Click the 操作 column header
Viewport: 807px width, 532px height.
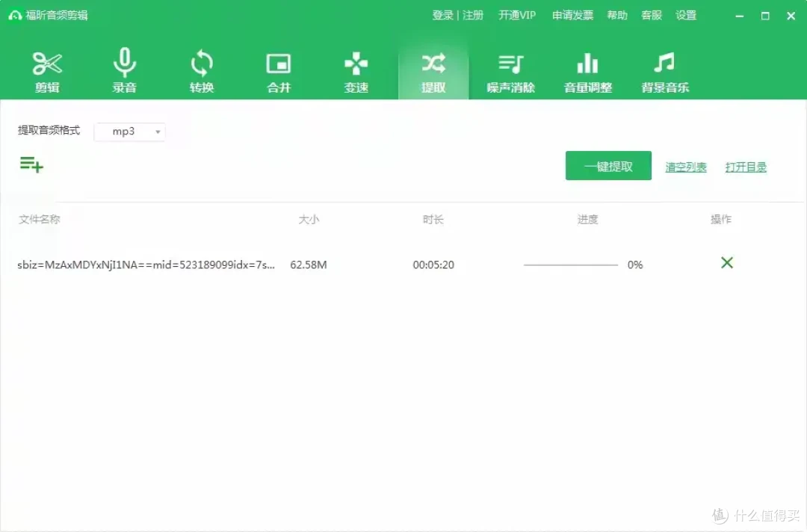tap(721, 220)
